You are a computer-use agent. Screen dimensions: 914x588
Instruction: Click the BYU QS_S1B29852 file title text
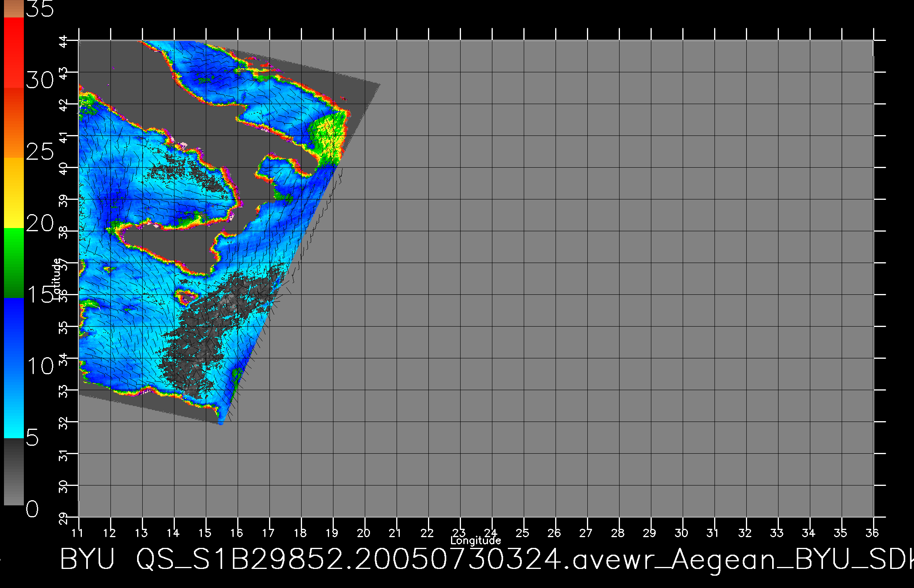tap(487, 560)
